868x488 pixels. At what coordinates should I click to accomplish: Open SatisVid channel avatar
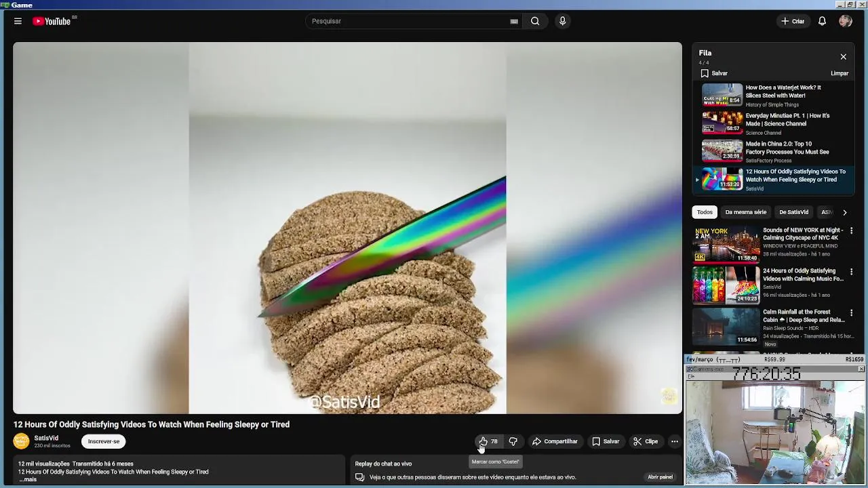point(22,441)
